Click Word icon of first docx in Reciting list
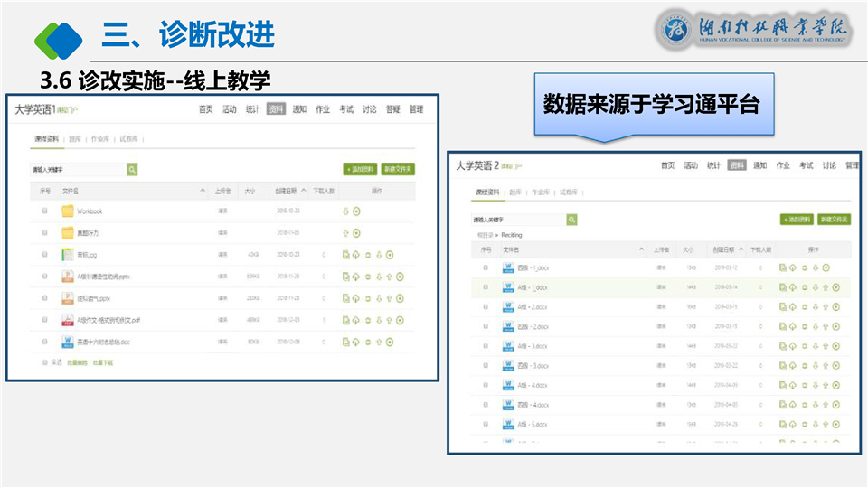The height and width of the screenshot is (488, 868). (x=508, y=267)
